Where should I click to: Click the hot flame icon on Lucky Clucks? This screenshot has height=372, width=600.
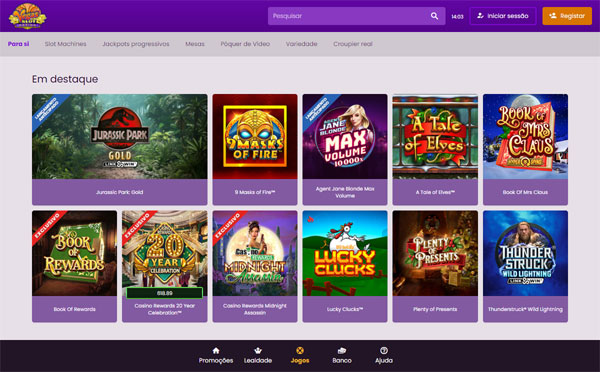[310, 219]
